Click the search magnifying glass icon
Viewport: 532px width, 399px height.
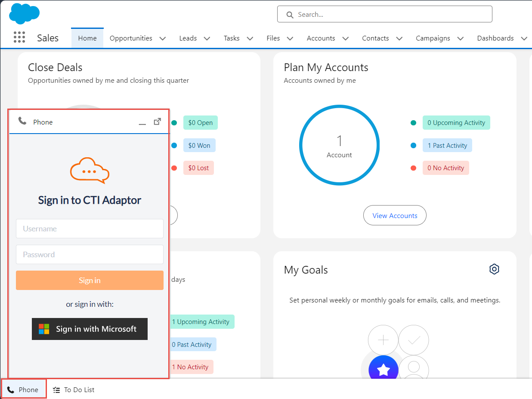pos(289,14)
